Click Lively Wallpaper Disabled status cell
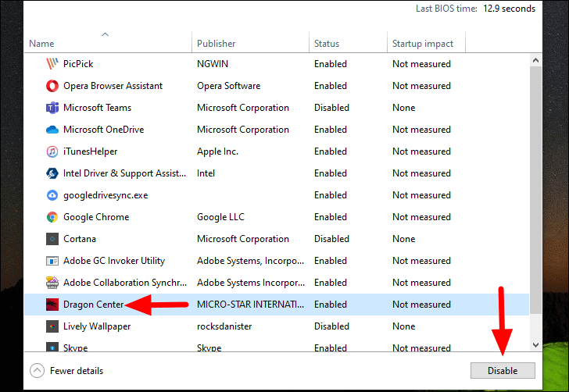This screenshot has width=569, height=392. point(331,326)
